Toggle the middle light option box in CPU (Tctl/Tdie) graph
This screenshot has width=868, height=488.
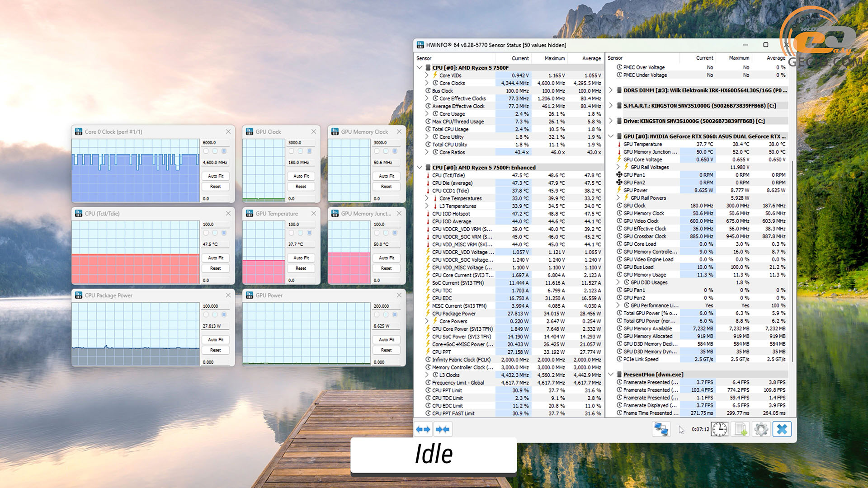pyautogui.click(x=215, y=233)
